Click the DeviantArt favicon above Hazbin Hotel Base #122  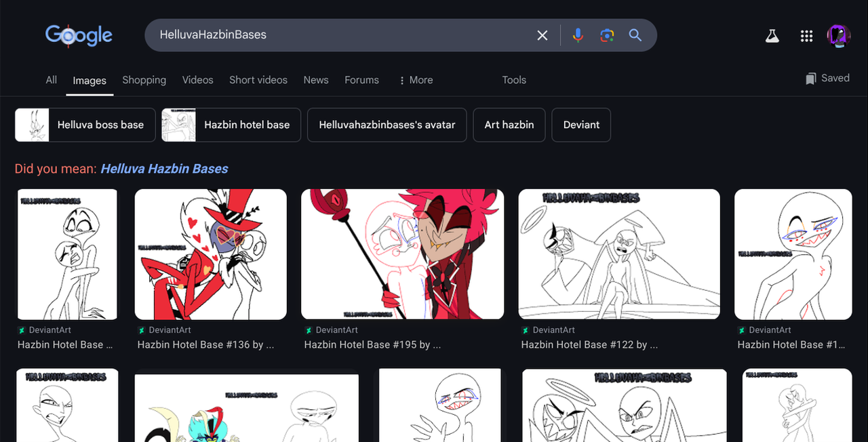pos(526,330)
